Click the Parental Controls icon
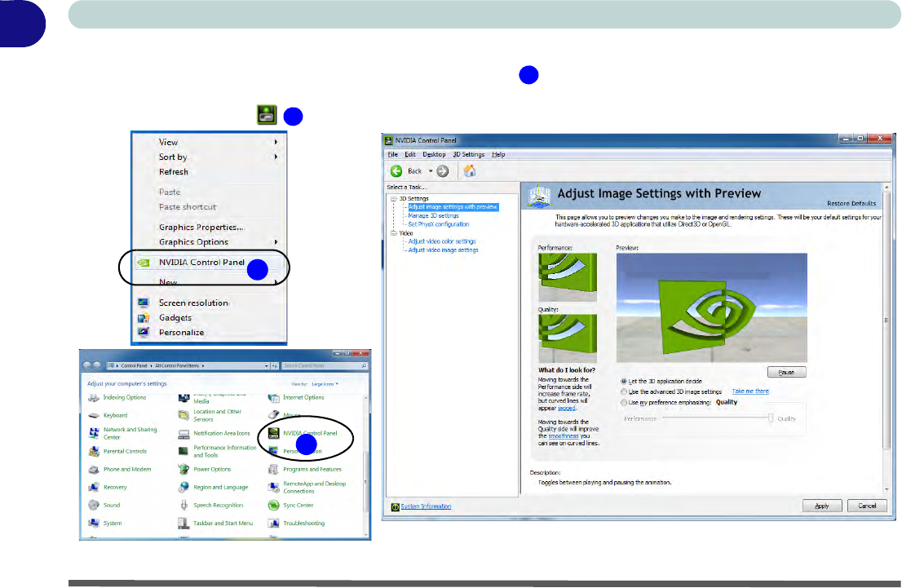The height and width of the screenshot is (588, 902). 94,452
